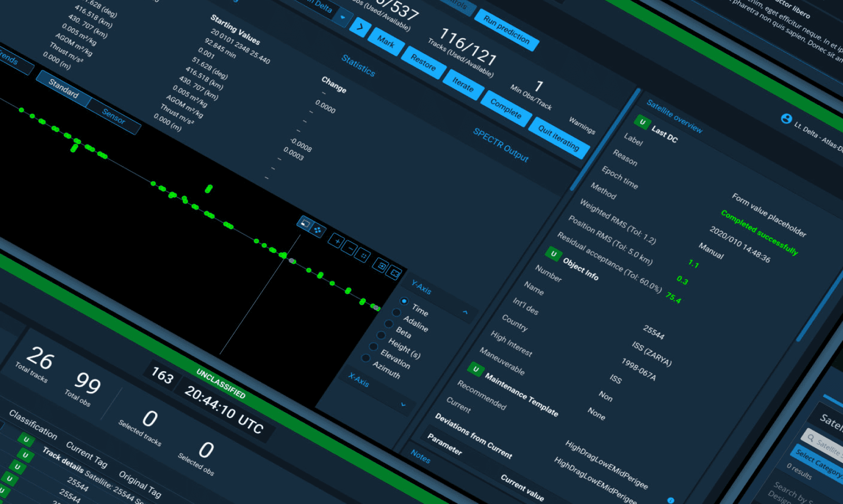Open the SPECTR Output tab
This screenshot has width=843, height=504.
pos(501,145)
